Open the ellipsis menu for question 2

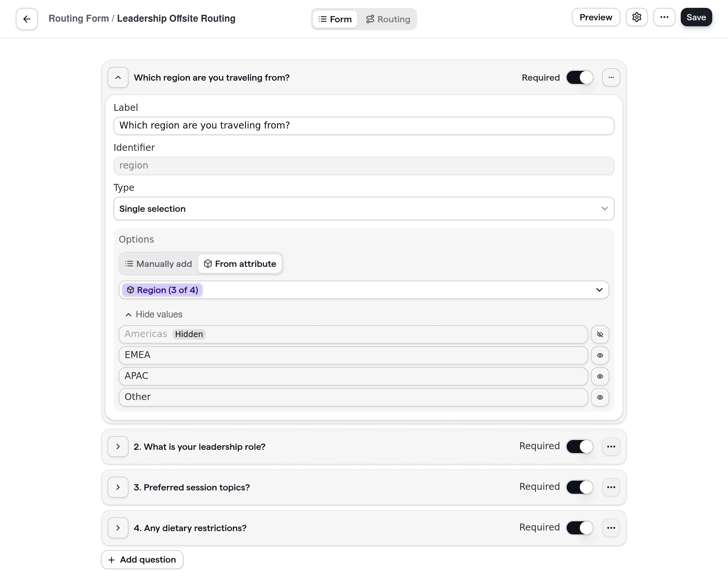611,446
